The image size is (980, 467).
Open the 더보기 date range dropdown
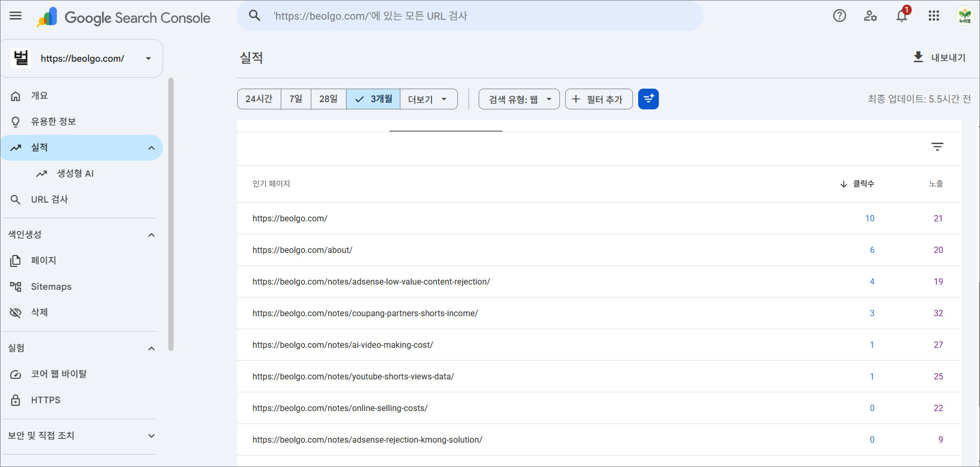(428, 99)
